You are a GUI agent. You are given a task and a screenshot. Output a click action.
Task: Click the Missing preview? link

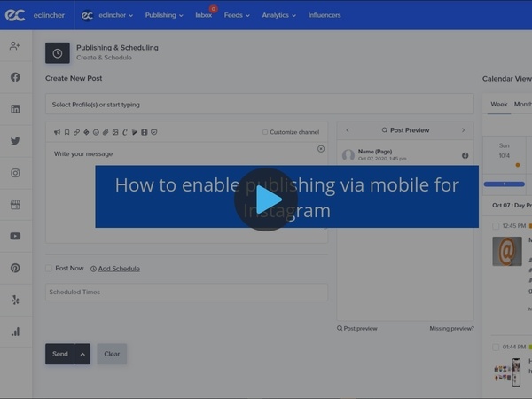coord(451,328)
